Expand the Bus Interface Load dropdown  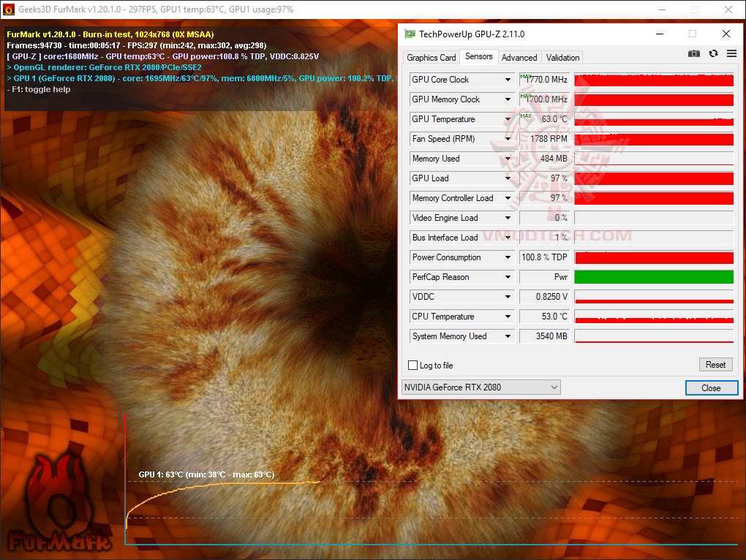tap(508, 238)
